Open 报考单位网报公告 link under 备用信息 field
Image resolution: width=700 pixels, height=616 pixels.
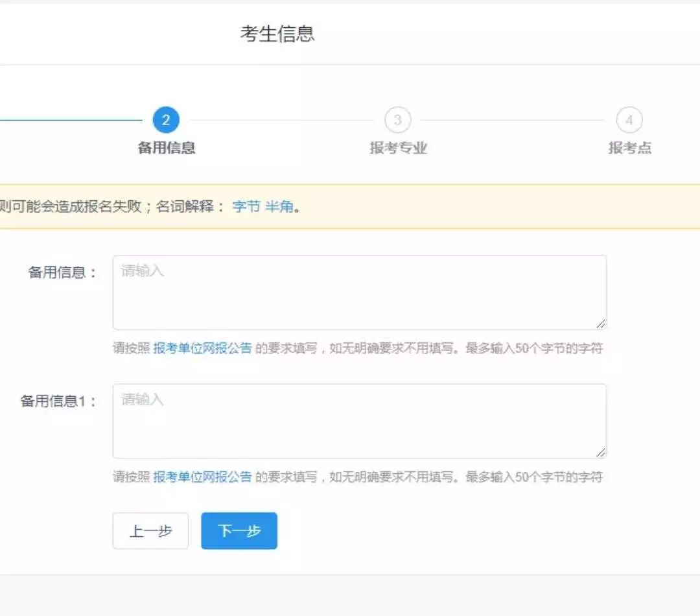(202, 349)
